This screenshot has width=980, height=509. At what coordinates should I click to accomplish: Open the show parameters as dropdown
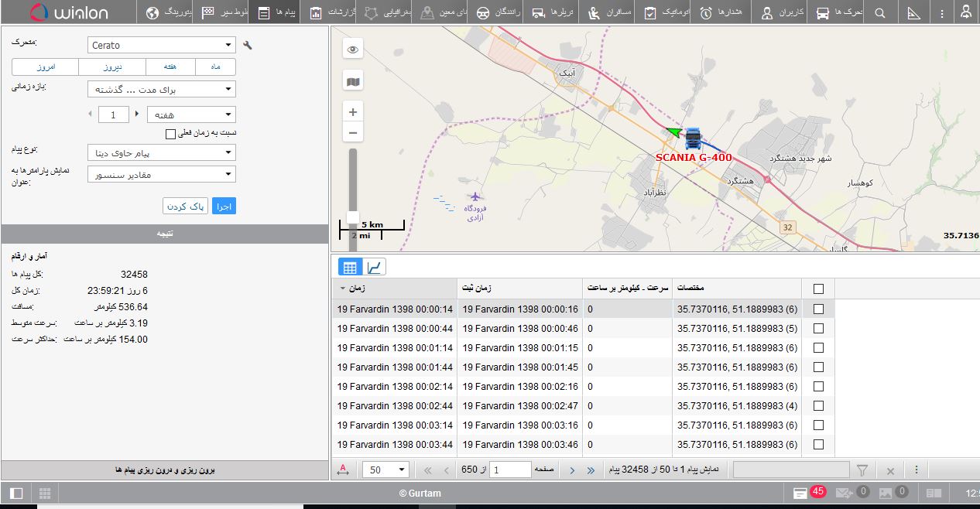coord(161,175)
